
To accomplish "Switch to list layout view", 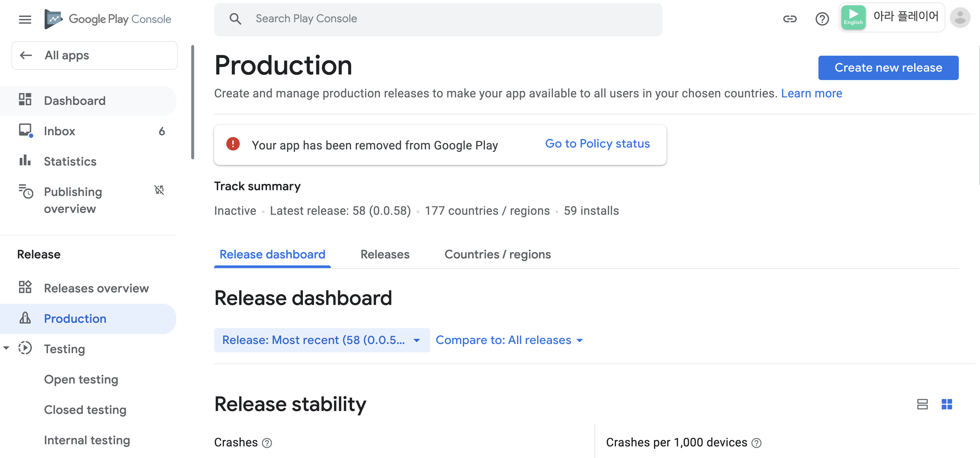I will click(922, 404).
